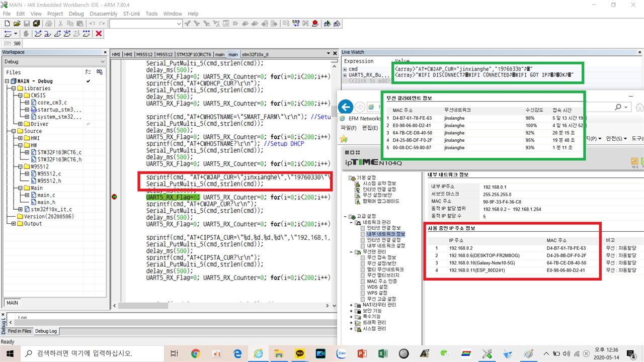Expand the Output folder node
Viewport: 644px width, 362px height.
(13, 224)
